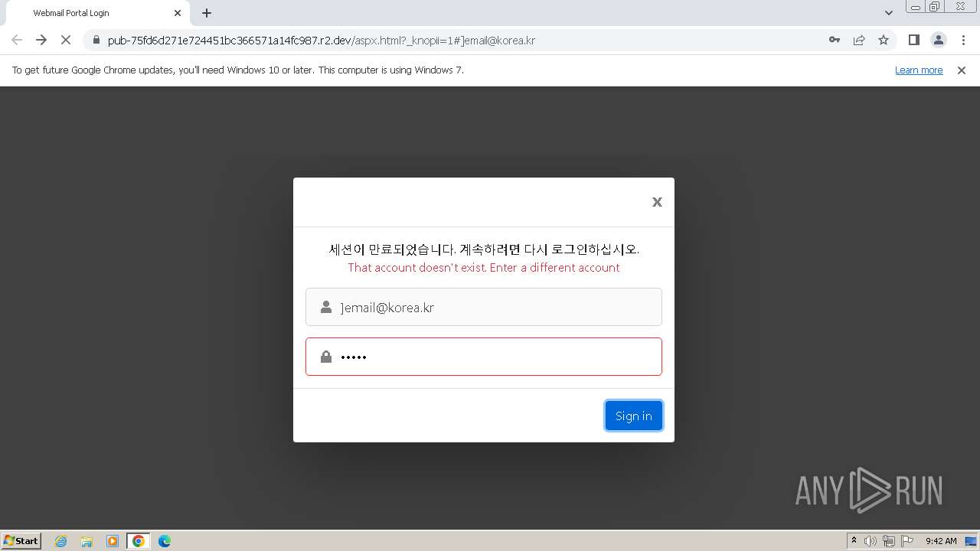Image resolution: width=980 pixels, height=551 pixels.
Task: Switch to Chrome in the taskbar
Action: click(x=139, y=541)
